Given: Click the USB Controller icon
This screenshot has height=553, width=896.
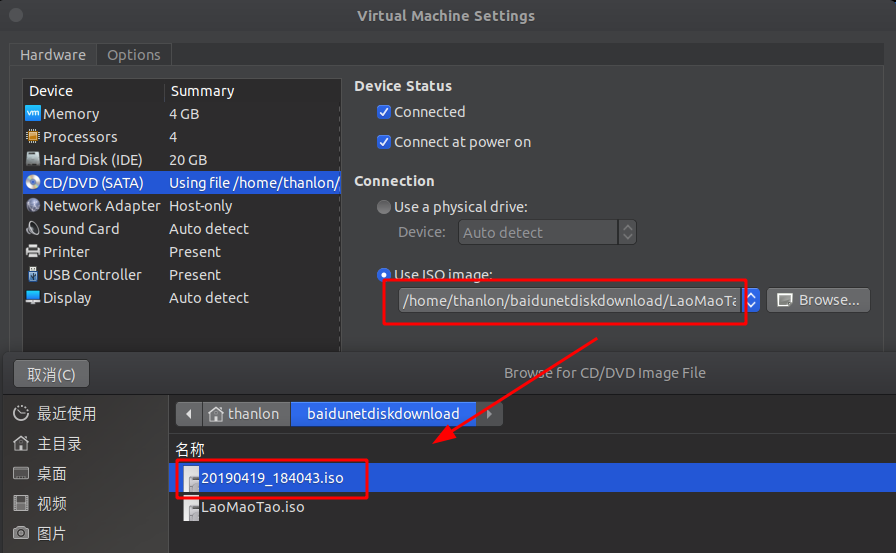Looking at the screenshot, I should (33, 274).
